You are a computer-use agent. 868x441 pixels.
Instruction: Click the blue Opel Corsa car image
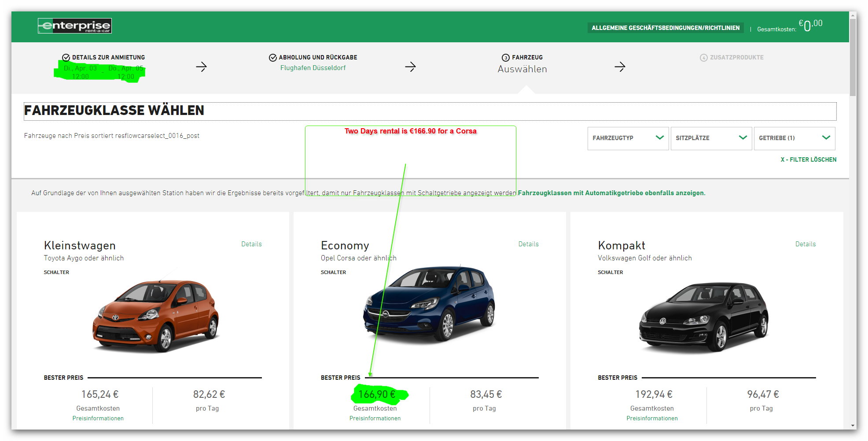click(430, 304)
